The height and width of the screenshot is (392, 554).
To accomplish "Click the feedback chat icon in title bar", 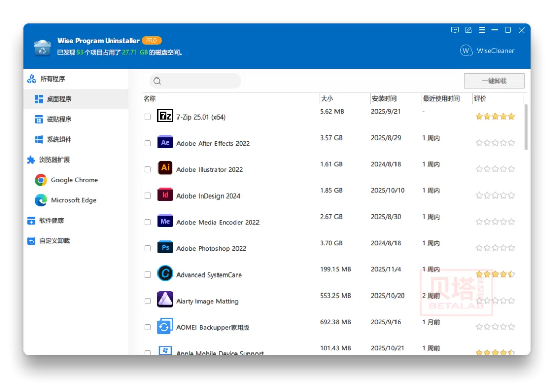I will (455, 30).
